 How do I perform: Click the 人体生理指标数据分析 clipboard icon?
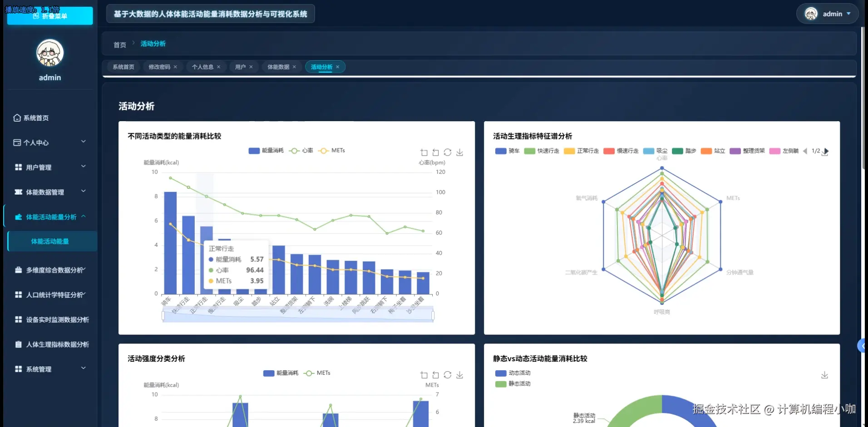click(x=18, y=344)
